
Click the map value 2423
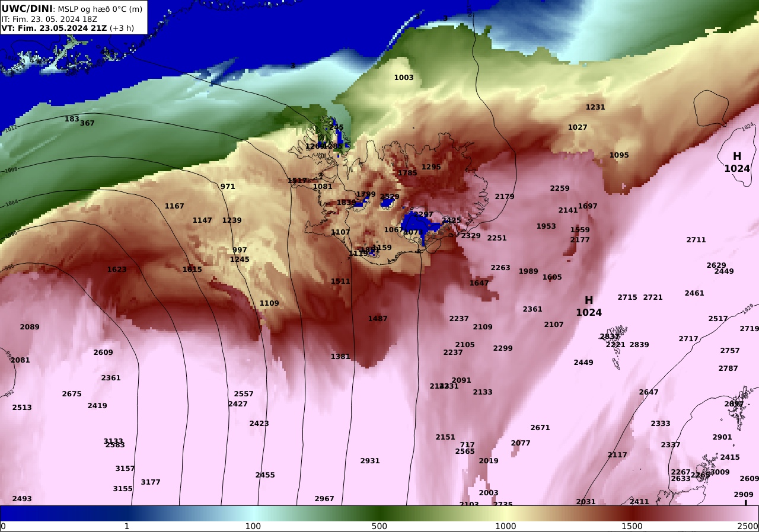coord(259,424)
